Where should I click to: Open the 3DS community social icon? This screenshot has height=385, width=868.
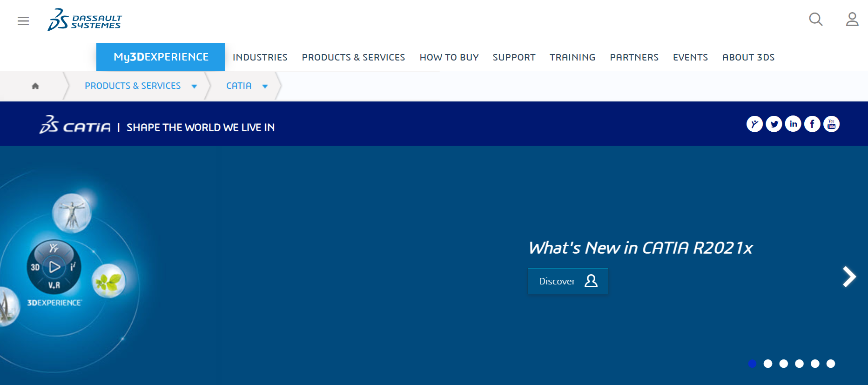point(754,124)
